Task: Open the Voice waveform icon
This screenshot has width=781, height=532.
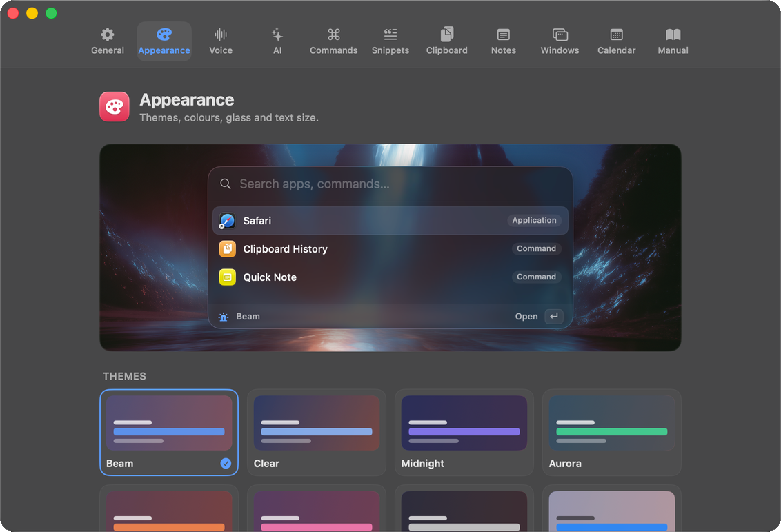Action: point(221,35)
